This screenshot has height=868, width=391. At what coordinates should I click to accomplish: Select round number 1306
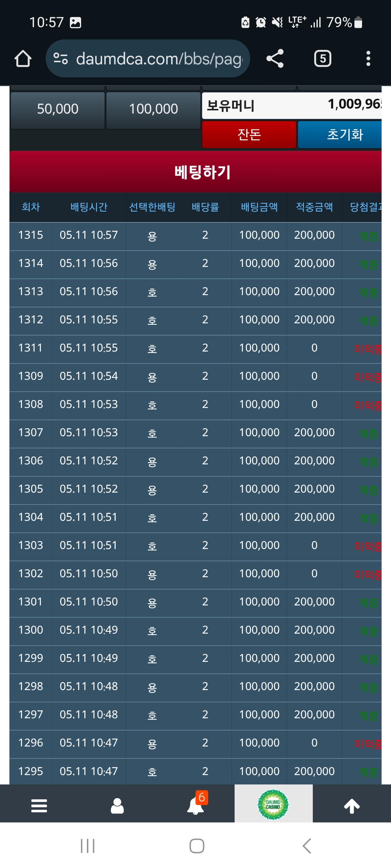(x=31, y=461)
